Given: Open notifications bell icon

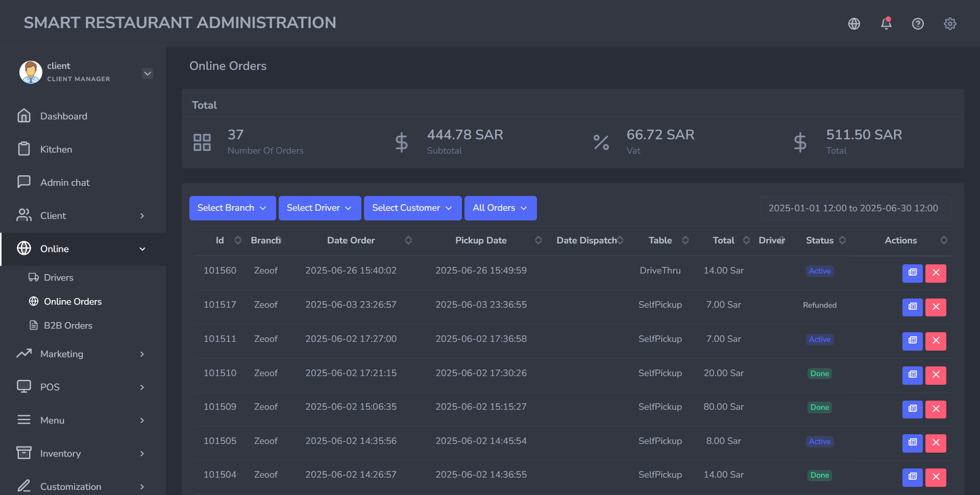Looking at the screenshot, I should tap(886, 23).
